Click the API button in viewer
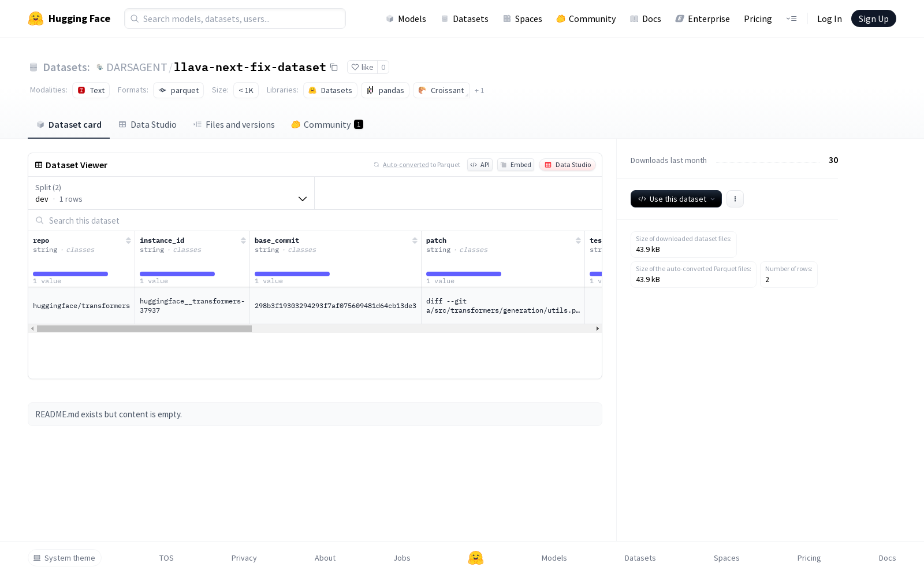Viewport: 924px width, 578px height. (480, 165)
